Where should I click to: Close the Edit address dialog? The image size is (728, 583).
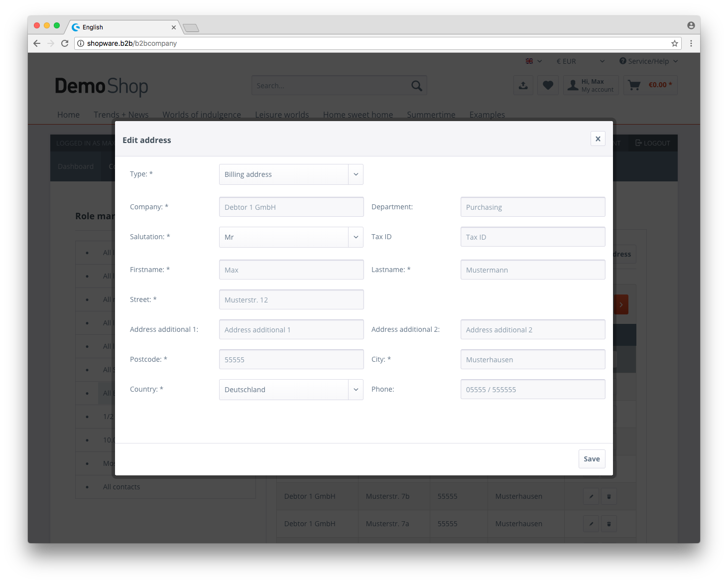(598, 139)
